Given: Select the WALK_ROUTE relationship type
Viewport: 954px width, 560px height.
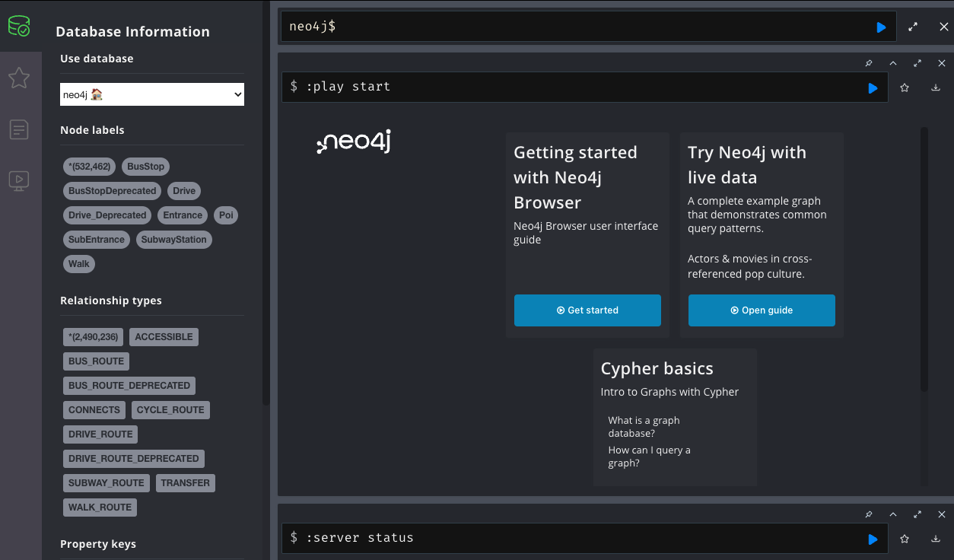Looking at the screenshot, I should tap(100, 508).
